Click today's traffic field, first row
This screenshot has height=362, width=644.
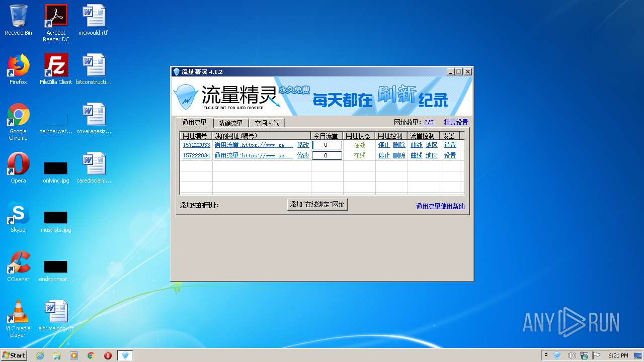pyautogui.click(x=327, y=145)
